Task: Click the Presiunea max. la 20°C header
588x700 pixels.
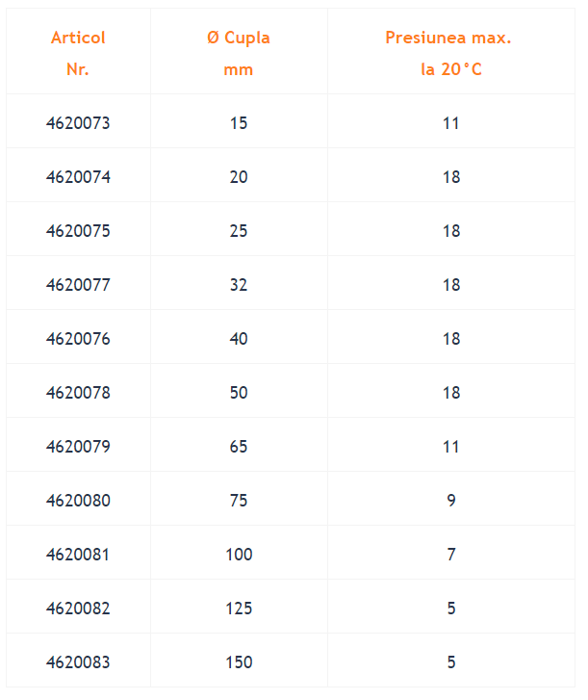Action: pyautogui.click(x=448, y=53)
